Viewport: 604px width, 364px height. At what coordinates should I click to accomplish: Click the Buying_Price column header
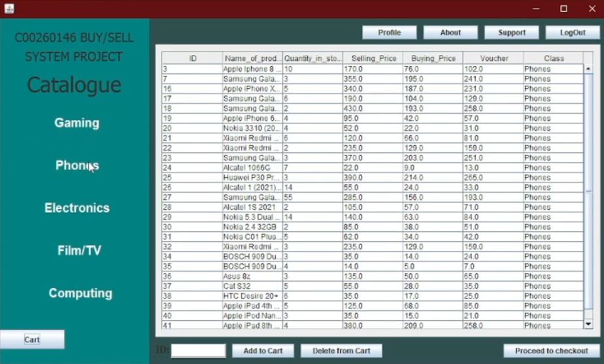click(433, 58)
